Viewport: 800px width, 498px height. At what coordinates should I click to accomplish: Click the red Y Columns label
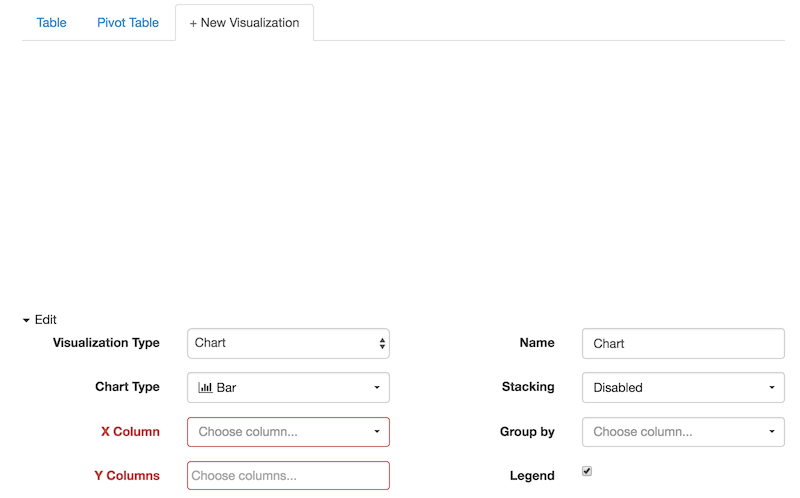pos(127,476)
